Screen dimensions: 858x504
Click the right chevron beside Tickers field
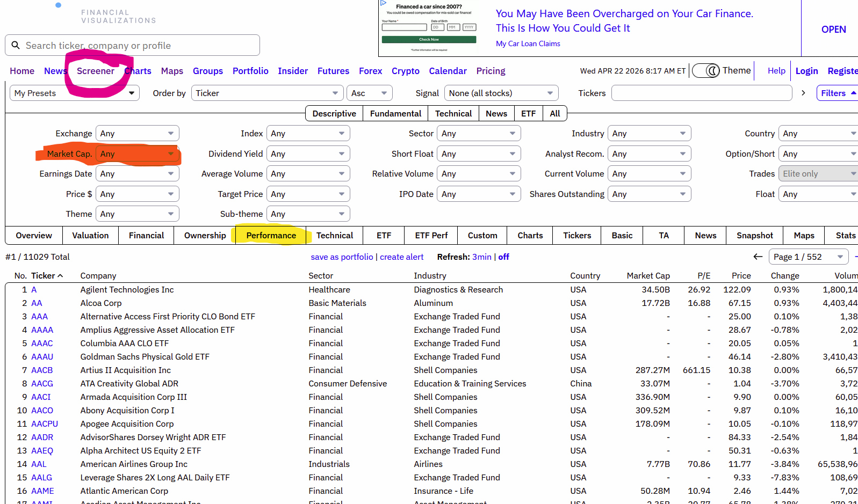803,93
